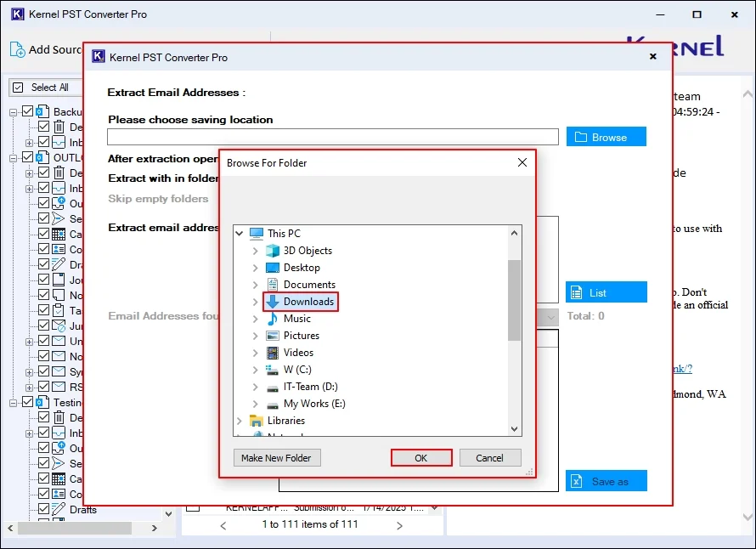Click the Libraries folder icon
The height and width of the screenshot is (549, 756).
click(256, 421)
